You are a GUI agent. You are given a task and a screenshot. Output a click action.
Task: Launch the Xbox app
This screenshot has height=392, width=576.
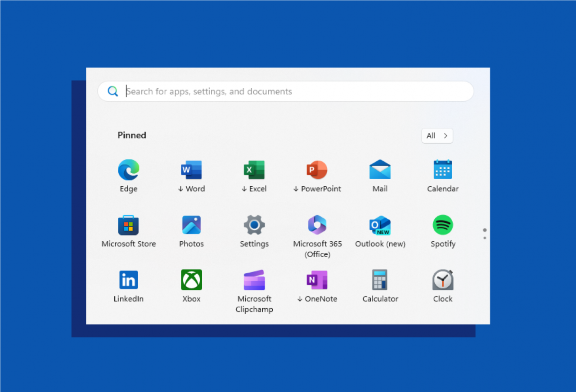(191, 280)
